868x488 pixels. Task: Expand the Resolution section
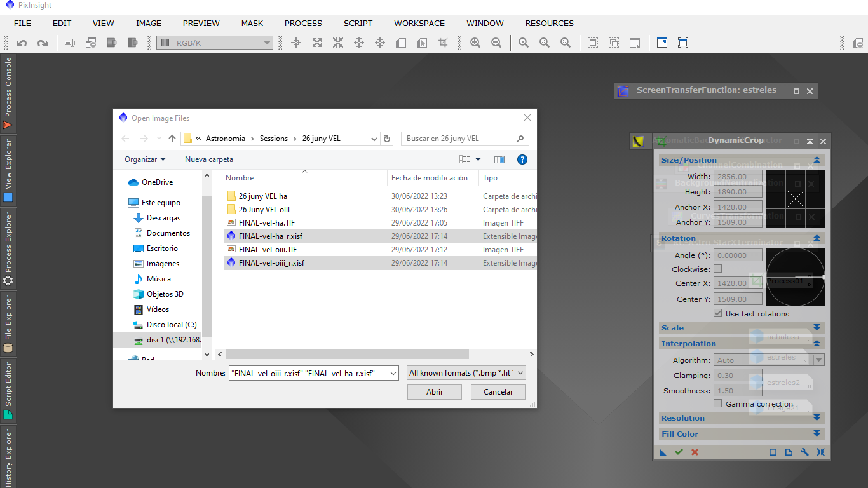coord(817,418)
